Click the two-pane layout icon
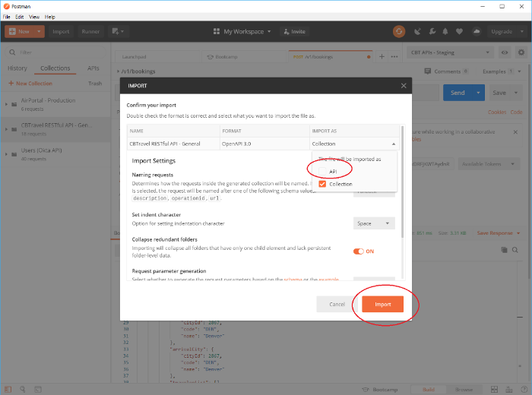This screenshot has height=395, width=532. pos(494,389)
